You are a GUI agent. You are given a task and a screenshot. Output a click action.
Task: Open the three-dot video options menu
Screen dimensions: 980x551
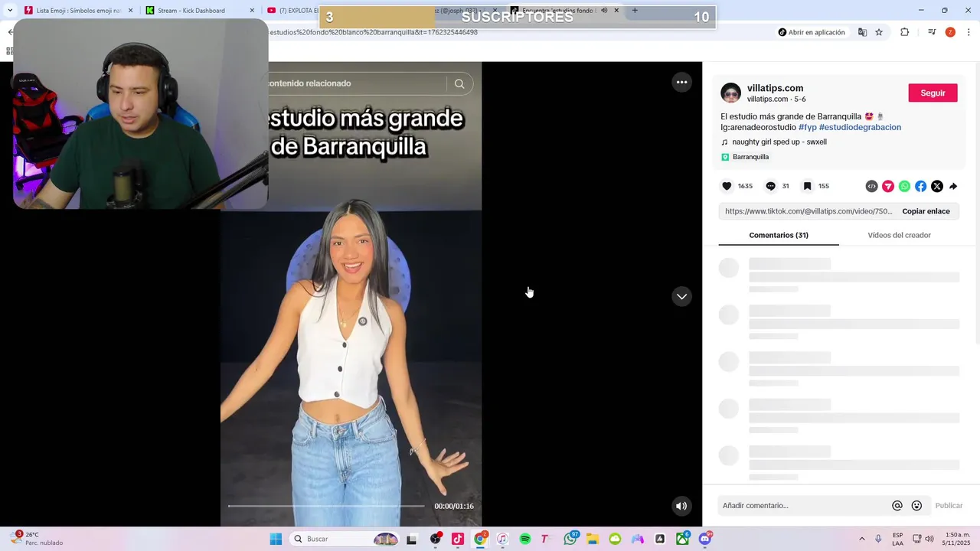[x=681, y=82]
